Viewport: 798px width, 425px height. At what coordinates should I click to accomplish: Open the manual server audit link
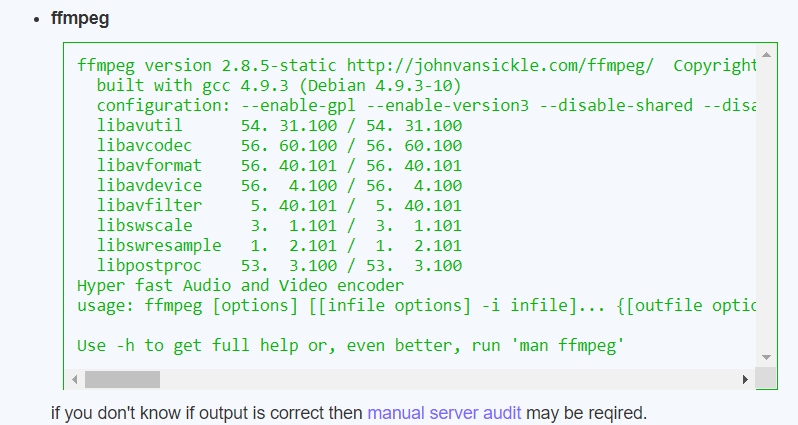[444, 412]
